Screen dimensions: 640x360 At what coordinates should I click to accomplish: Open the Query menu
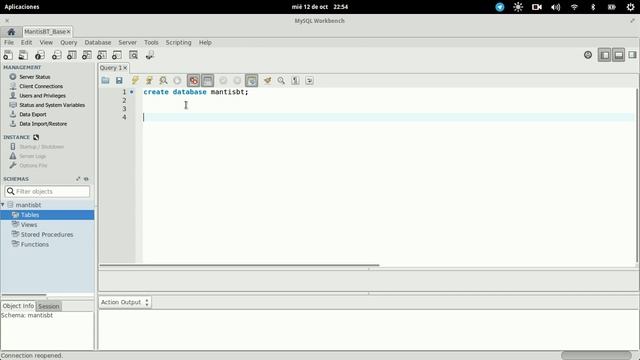pyautogui.click(x=69, y=42)
